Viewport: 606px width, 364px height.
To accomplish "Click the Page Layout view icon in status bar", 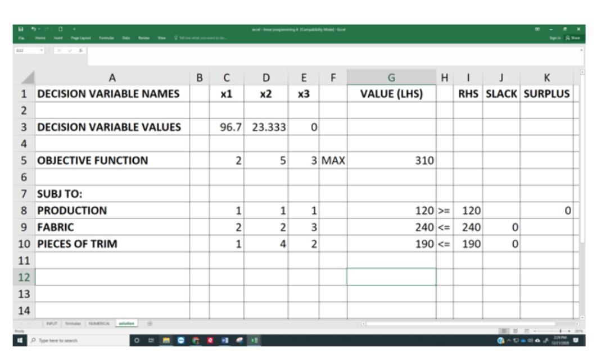I will [x=515, y=331].
